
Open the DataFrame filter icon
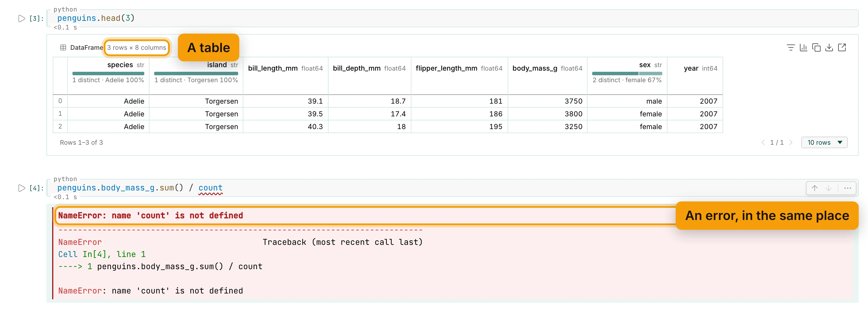[790, 47]
